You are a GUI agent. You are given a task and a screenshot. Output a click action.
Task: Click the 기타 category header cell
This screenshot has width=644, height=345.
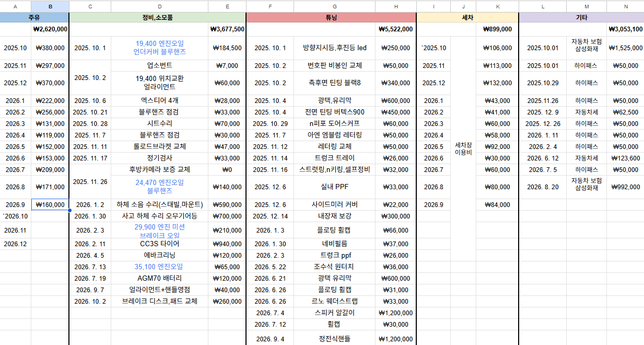(x=582, y=17)
